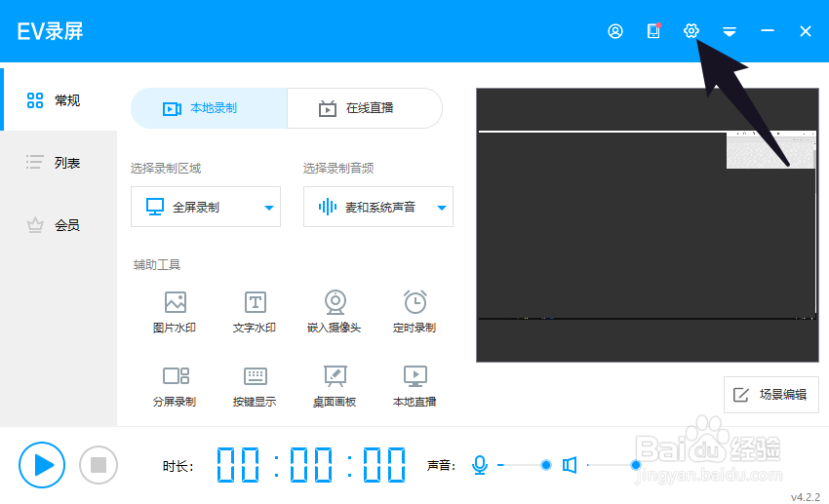Stop recording with the stop button
The width and height of the screenshot is (829, 504).
(x=99, y=465)
